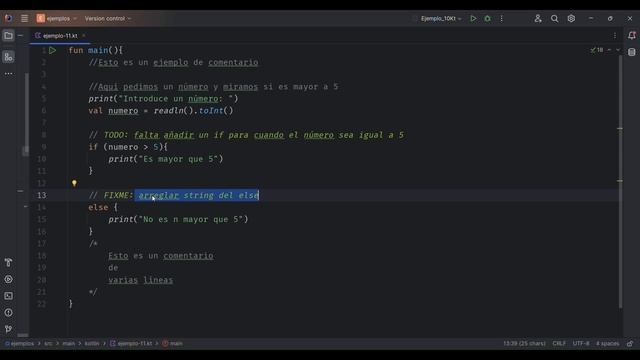Expand the ejemplos project dropdown

pos(56,18)
